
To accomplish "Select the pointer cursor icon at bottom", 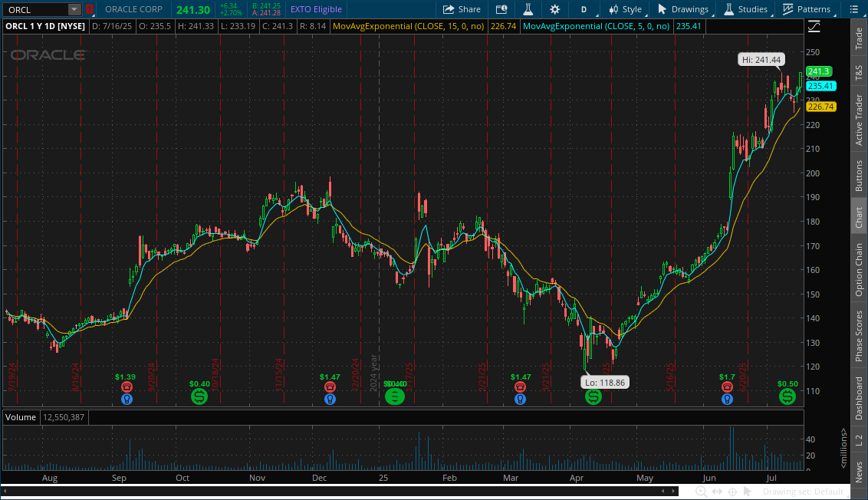I will (x=748, y=492).
